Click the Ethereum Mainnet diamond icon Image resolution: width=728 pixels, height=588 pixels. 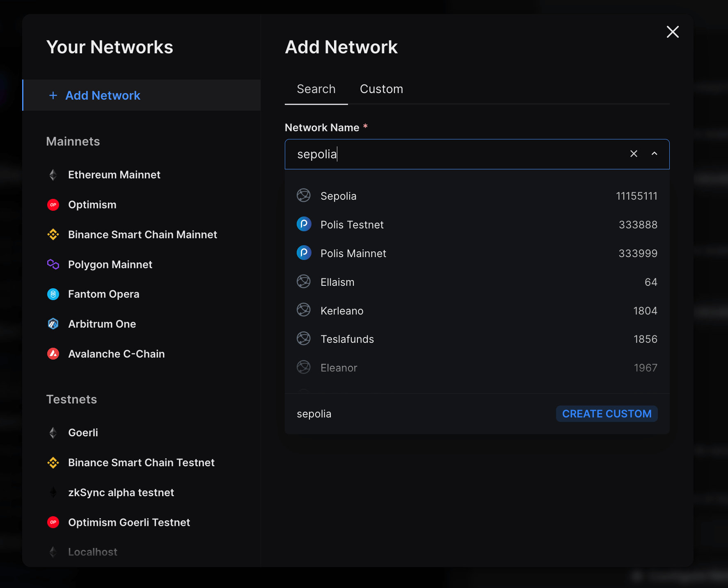[x=53, y=175]
